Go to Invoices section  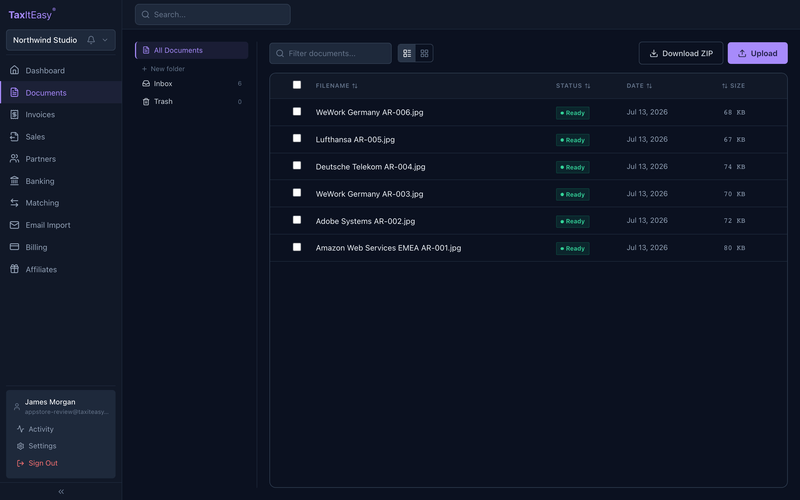click(x=61, y=114)
